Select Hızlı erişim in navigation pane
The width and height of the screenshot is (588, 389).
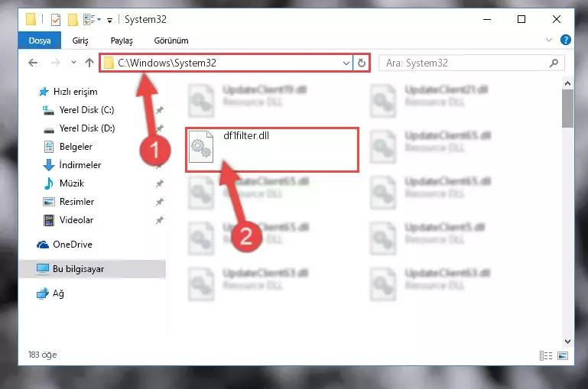pyautogui.click(x=76, y=92)
